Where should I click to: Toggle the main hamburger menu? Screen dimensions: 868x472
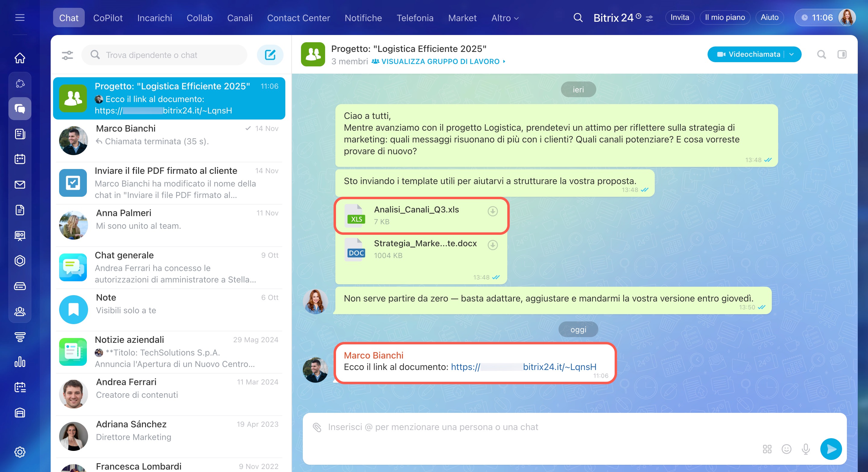click(20, 18)
